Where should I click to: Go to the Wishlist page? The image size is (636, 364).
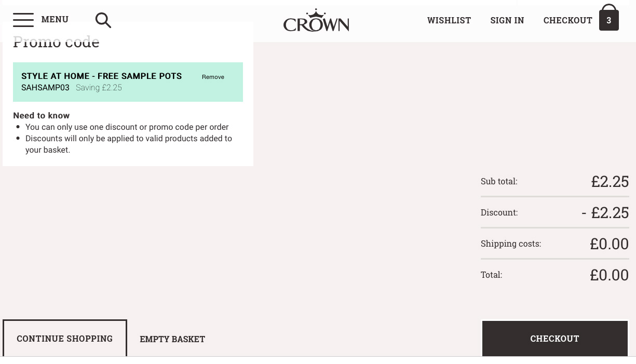click(449, 20)
